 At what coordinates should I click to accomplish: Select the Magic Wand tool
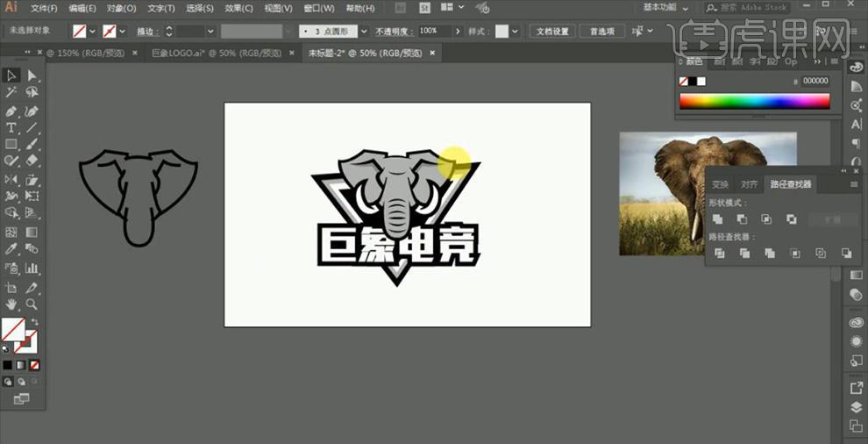pos(11,92)
